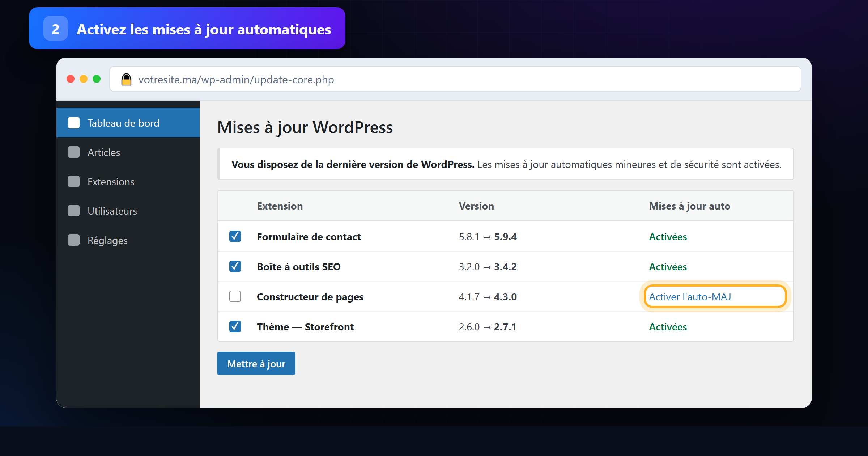Click the Version column header
The image size is (868, 456).
click(x=476, y=206)
